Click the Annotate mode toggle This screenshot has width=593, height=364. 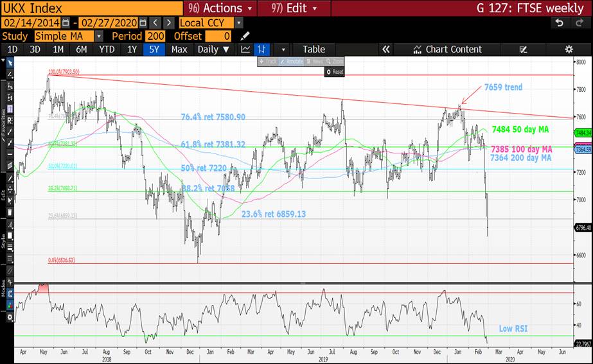coord(292,61)
